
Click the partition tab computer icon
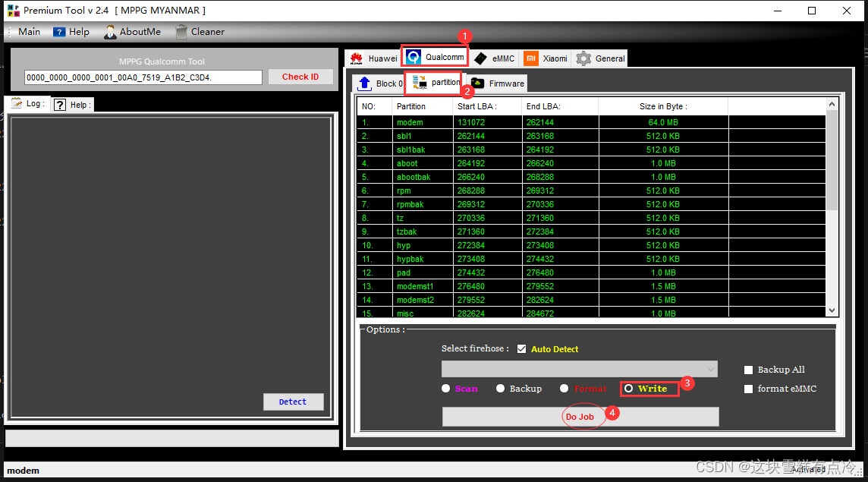tap(420, 82)
